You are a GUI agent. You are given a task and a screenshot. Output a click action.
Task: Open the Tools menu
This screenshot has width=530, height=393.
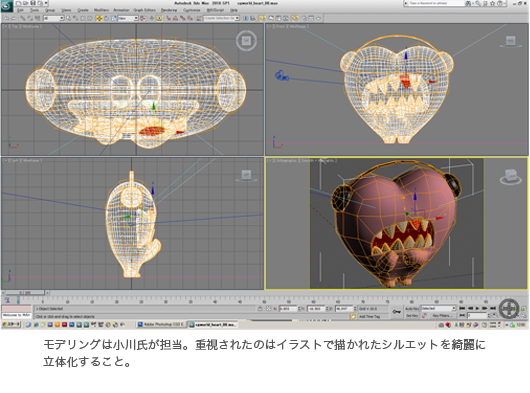[34, 10]
